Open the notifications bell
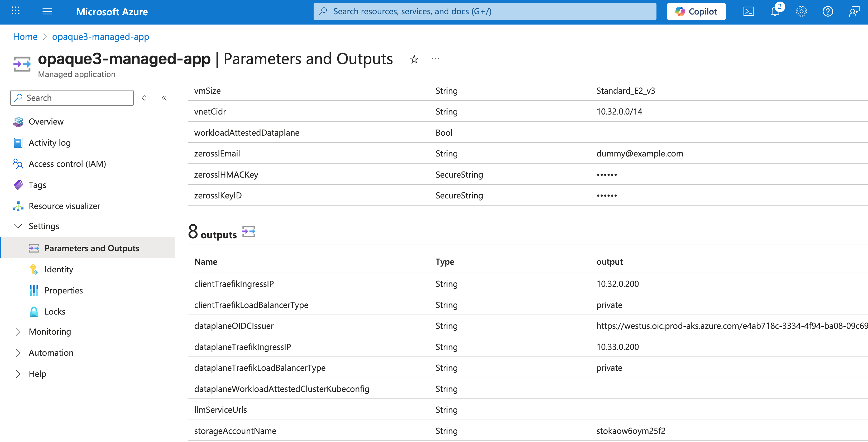This screenshot has width=868, height=442. 775,11
